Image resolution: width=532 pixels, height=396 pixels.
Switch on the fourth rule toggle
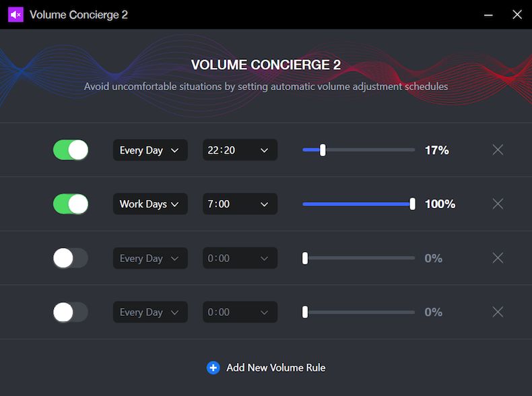click(71, 312)
